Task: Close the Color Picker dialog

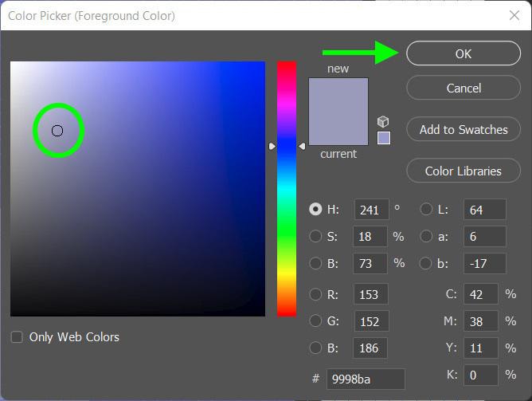Action: pyautogui.click(x=514, y=15)
